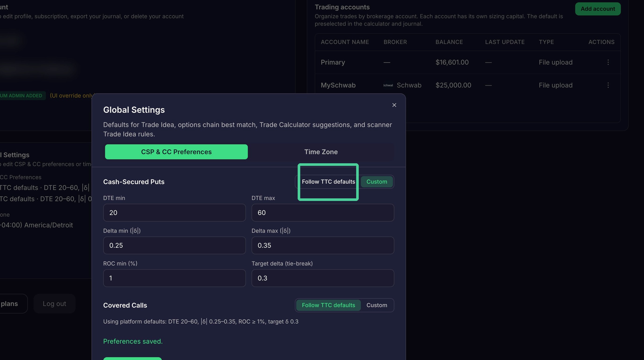Viewport: 644px width, 360px height.
Task: Switch Covered Calls to Custom
Action: click(x=377, y=305)
